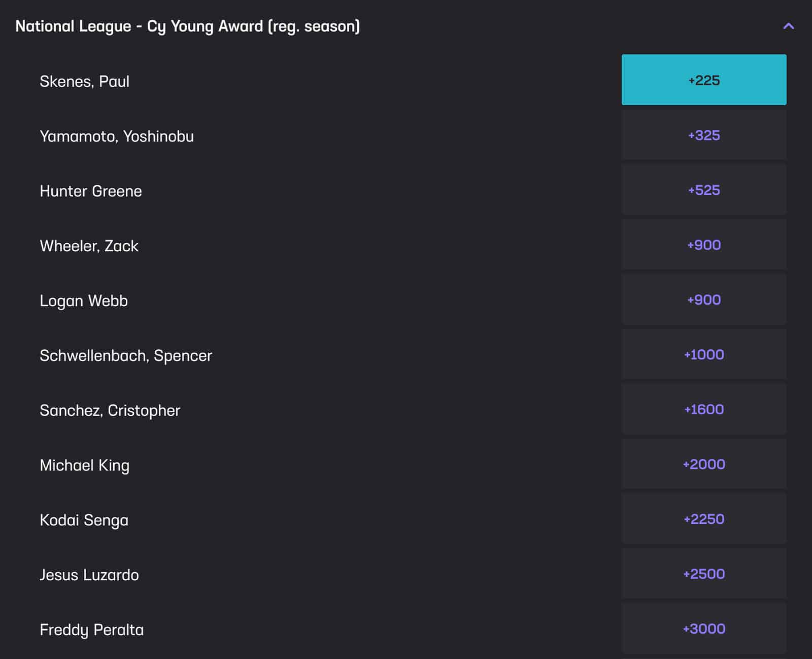This screenshot has height=659, width=812.
Task: Add Logan Webb +900 to betslip
Action: tap(703, 300)
